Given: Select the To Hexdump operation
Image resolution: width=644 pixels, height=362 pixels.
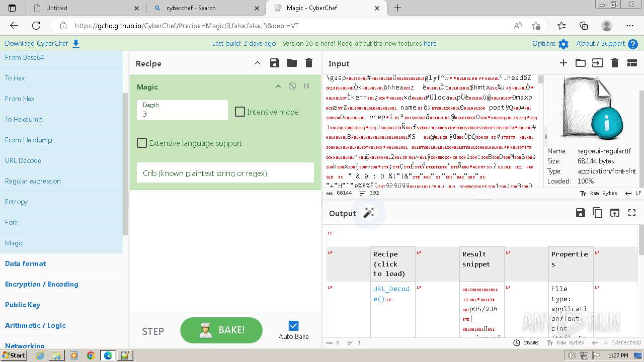Looking at the screenshot, I should coord(61,119).
